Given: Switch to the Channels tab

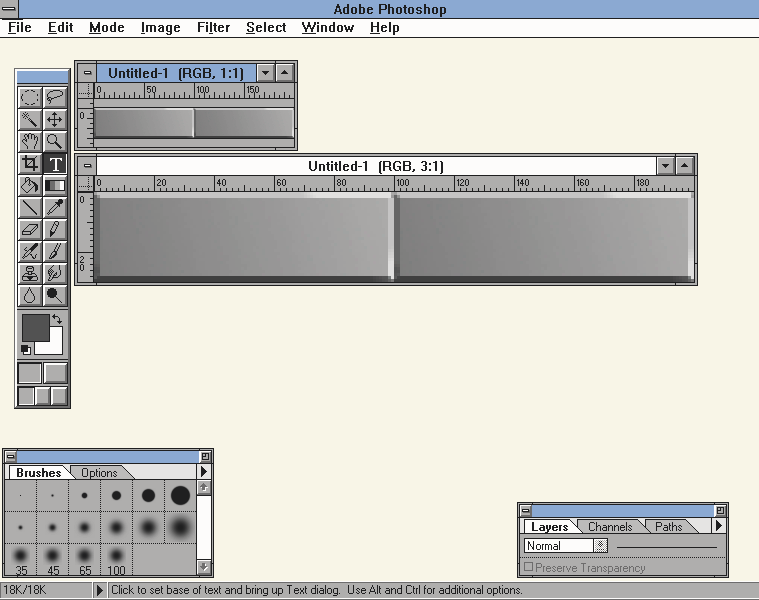Looking at the screenshot, I should 610,526.
